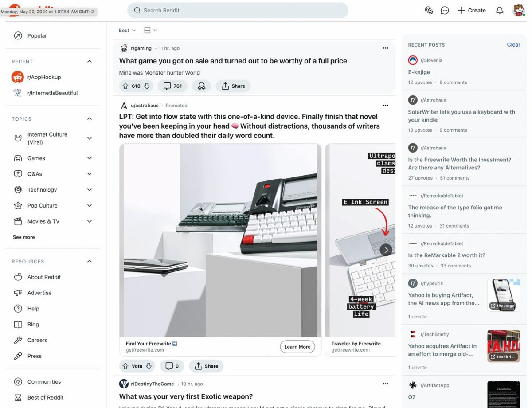This screenshot has height=408, width=532.
Task: Share the r/gaming post
Action: (x=233, y=86)
